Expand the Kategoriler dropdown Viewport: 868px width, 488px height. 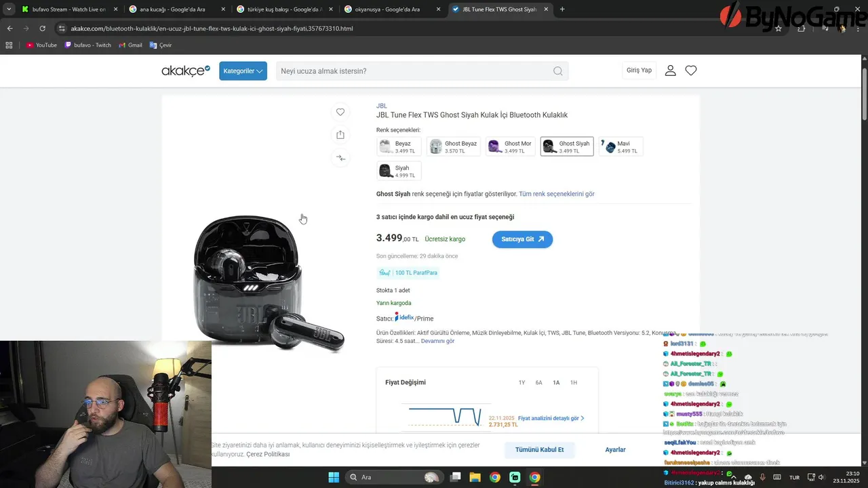(243, 71)
